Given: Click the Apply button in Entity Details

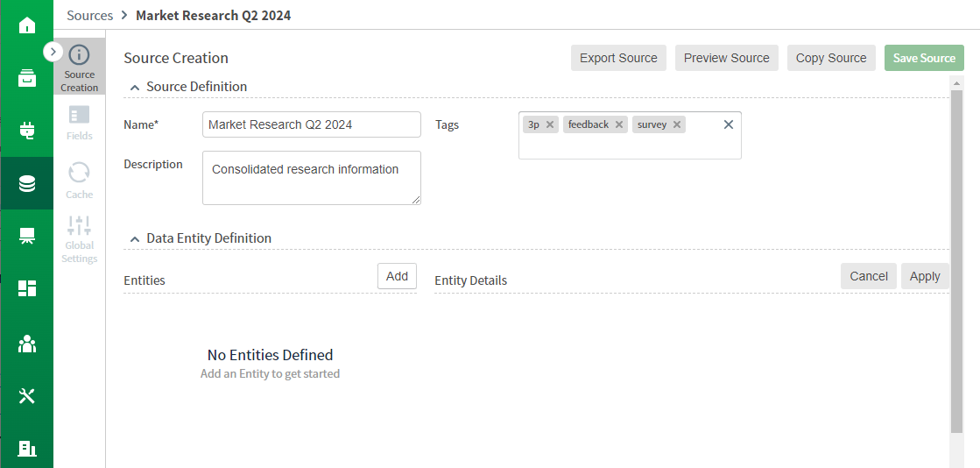Looking at the screenshot, I should tap(924, 276).
